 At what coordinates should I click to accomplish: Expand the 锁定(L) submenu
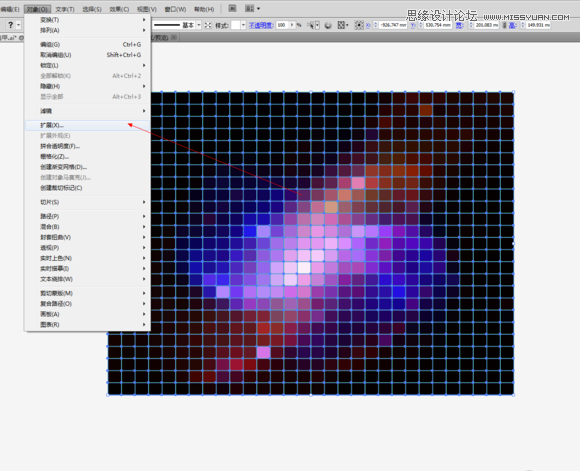point(87,65)
